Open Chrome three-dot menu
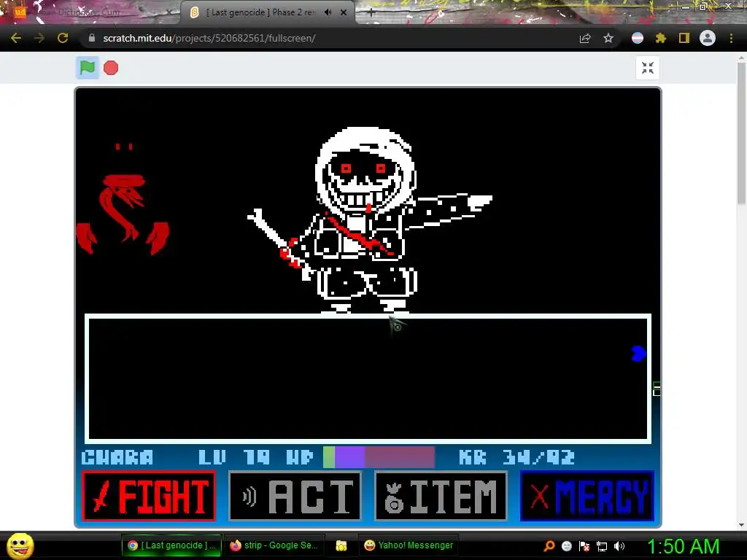The width and height of the screenshot is (747, 560). [731, 38]
